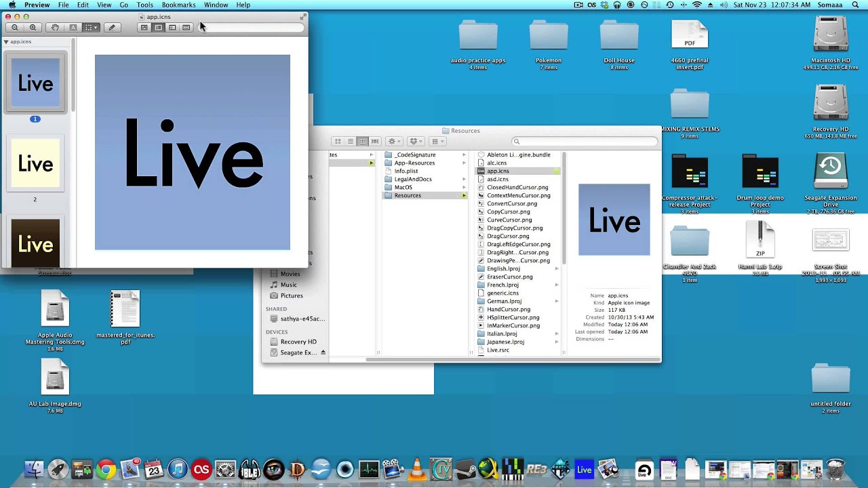Switch Finder window to column view
The image size is (868, 488).
pyautogui.click(x=363, y=141)
